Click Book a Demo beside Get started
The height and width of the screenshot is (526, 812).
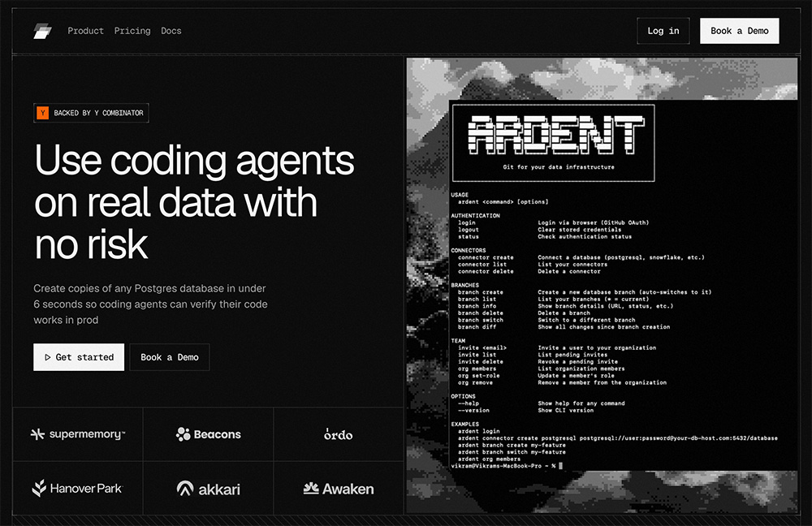pyautogui.click(x=170, y=357)
